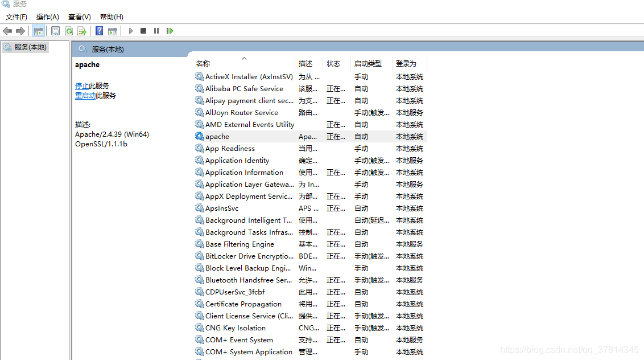The width and height of the screenshot is (644, 360).
Task: Click gear icon of ActiveX Installer service
Action: point(200,76)
